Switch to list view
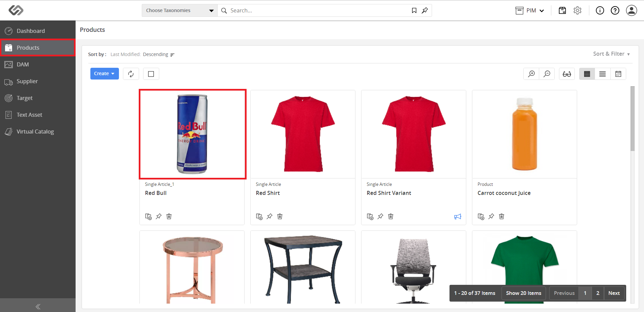644x312 pixels. (x=603, y=74)
